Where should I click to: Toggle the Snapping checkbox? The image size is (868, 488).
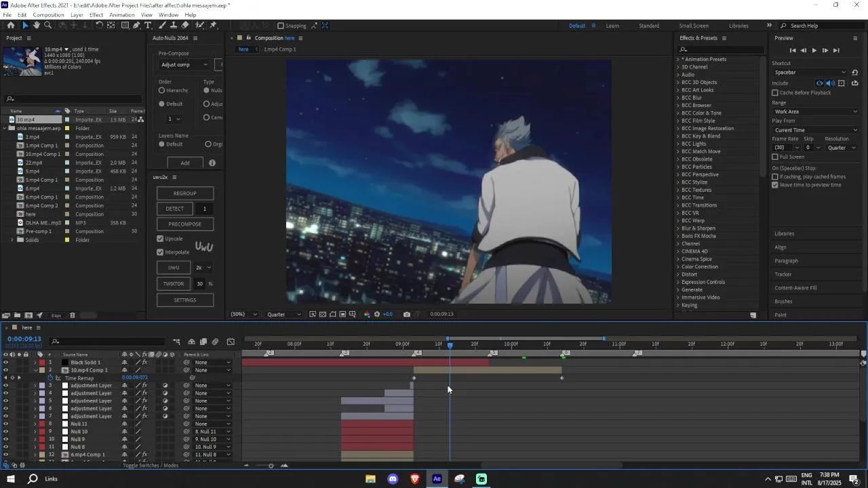281,26
